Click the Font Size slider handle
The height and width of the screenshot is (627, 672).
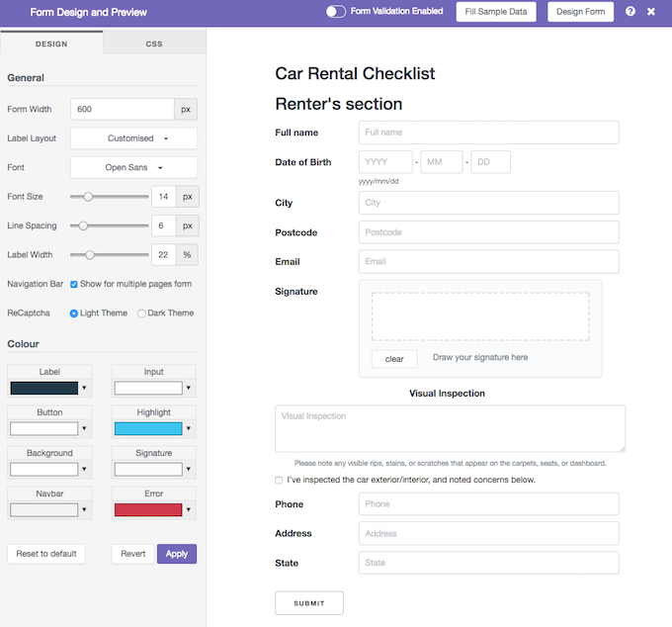coord(88,197)
